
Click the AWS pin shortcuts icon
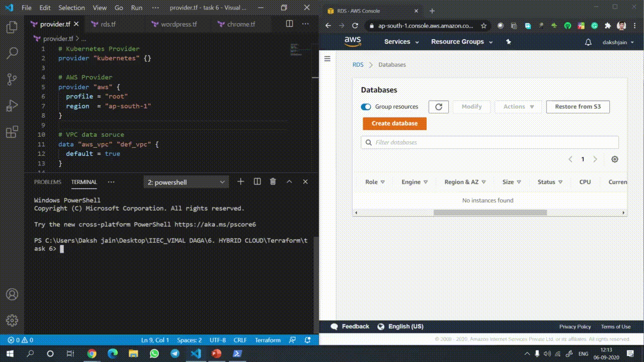(508, 42)
